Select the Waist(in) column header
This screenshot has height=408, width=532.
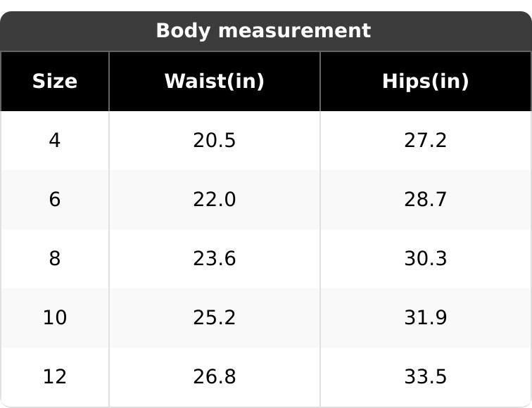coord(214,82)
